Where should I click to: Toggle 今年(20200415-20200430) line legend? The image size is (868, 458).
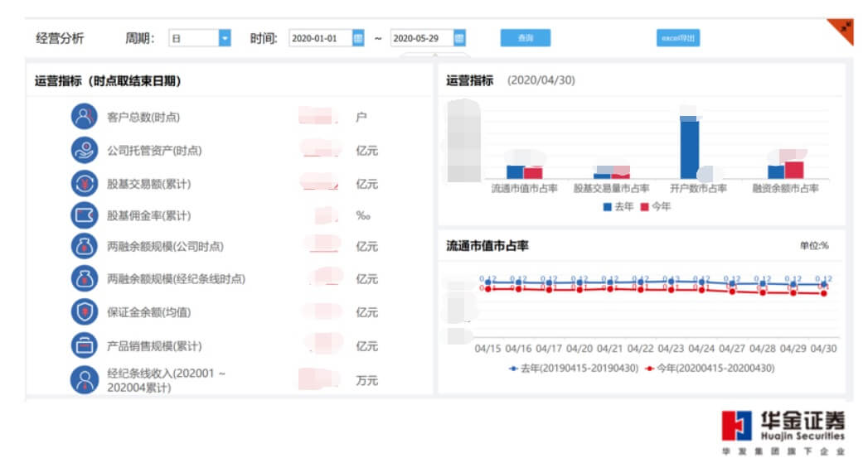pyautogui.click(x=710, y=368)
